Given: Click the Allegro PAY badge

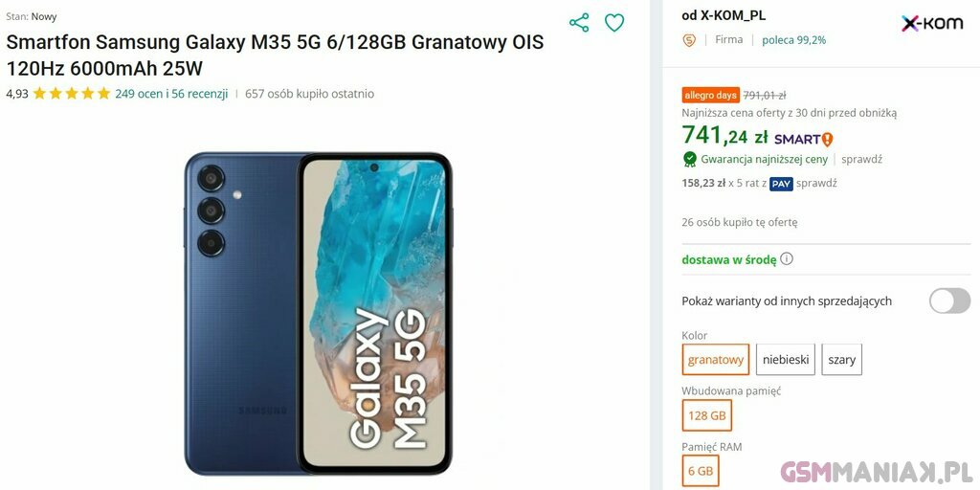Looking at the screenshot, I should click(781, 184).
